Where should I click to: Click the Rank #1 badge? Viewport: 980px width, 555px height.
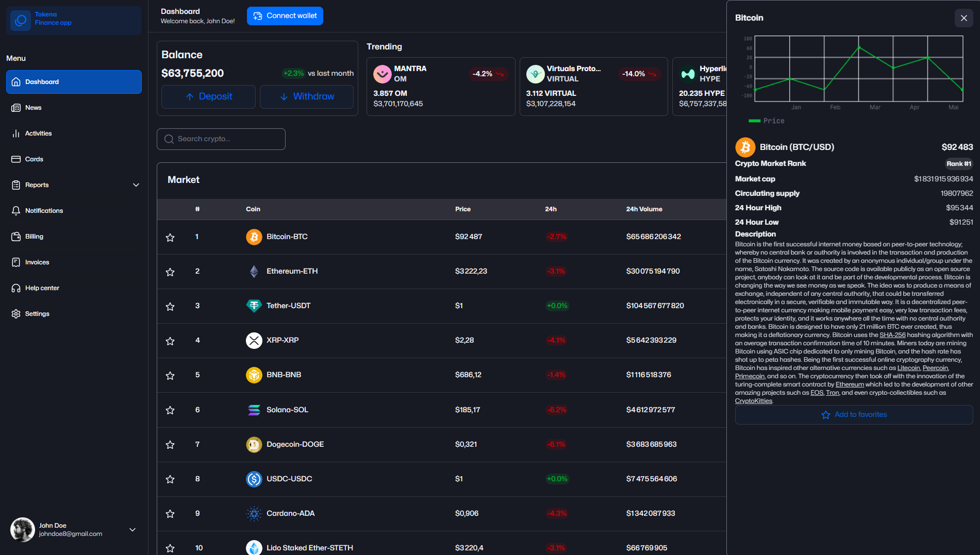959,164
